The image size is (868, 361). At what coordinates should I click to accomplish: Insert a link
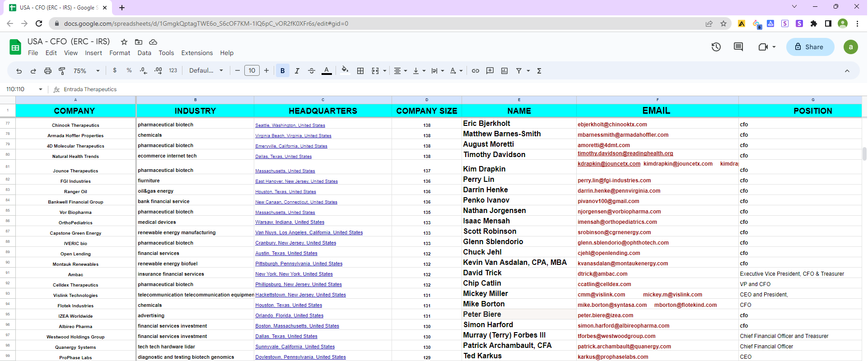pos(476,71)
